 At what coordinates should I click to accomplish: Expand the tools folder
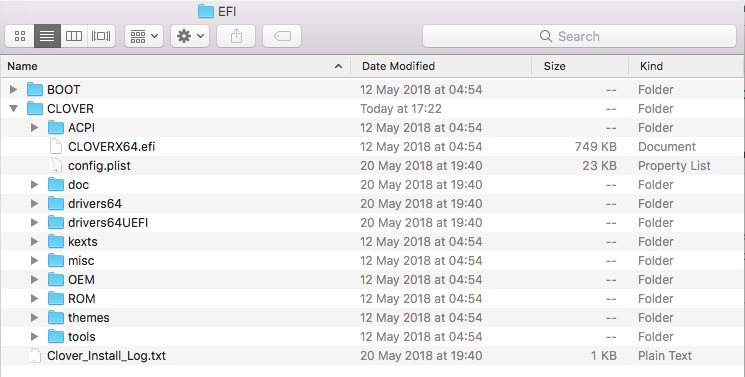pyautogui.click(x=35, y=337)
